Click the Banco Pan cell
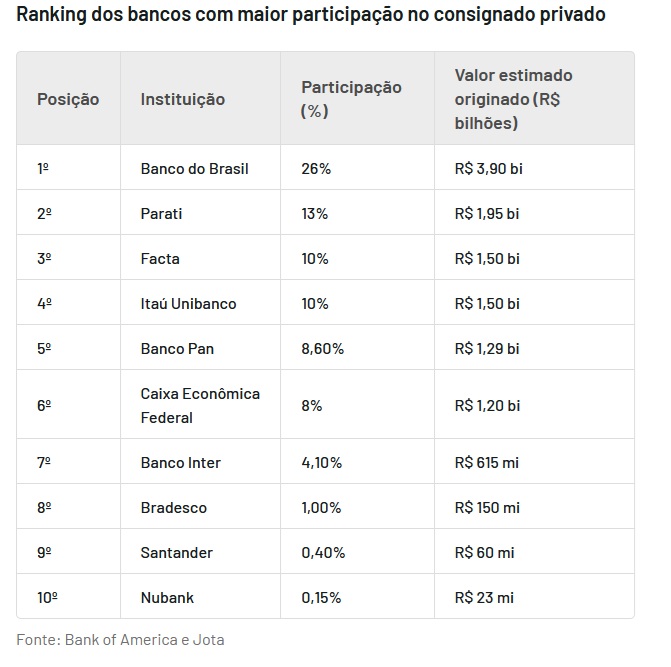This screenshot has height=667, width=671. (177, 348)
